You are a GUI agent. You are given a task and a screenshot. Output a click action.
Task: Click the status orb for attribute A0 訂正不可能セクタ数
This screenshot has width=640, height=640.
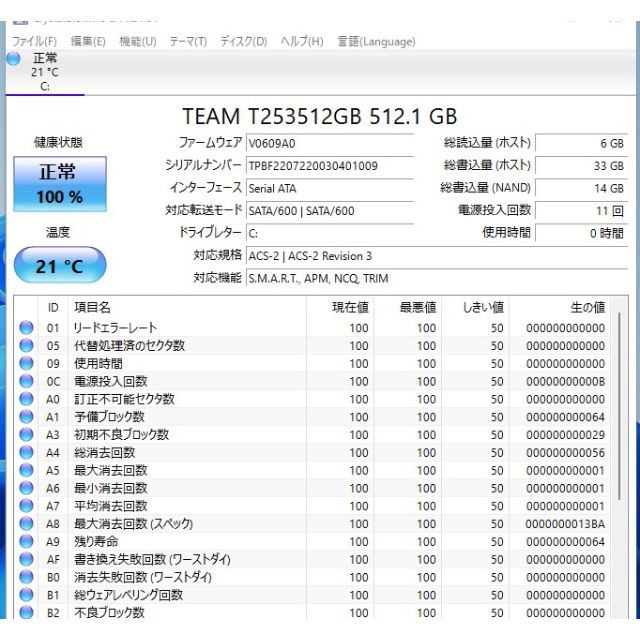coord(26,399)
